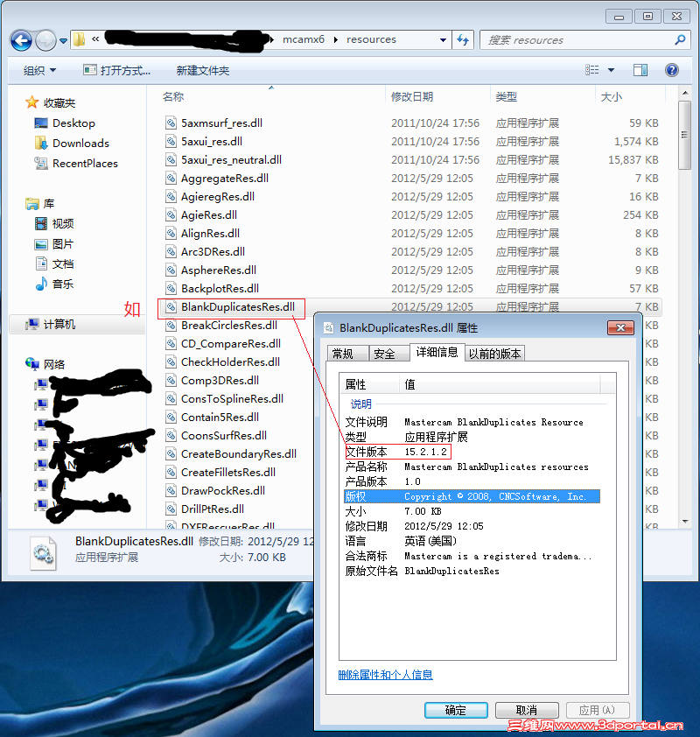
Task: Select BreakCirclesRes.dll file
Action: pos(229,326)
